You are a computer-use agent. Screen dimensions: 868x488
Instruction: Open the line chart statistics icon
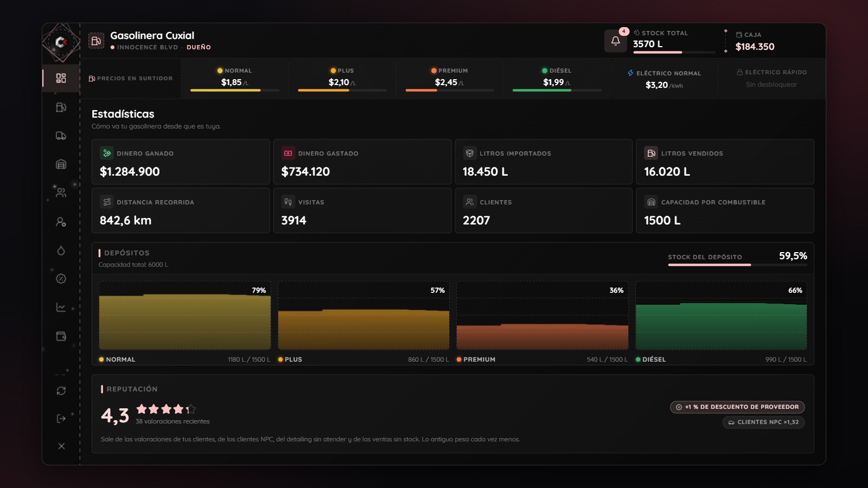61,307
